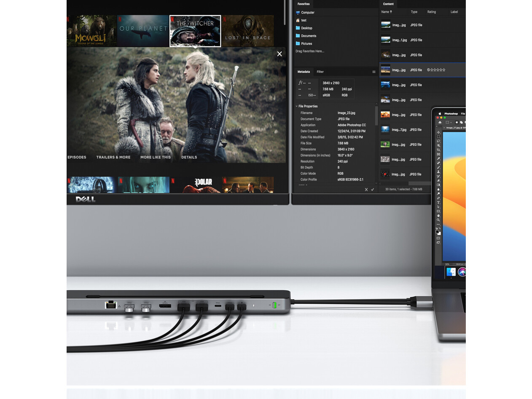Open the EPISODES tab
The width and height of the screenshot is (532, 399).
click(x=77, y=157)
